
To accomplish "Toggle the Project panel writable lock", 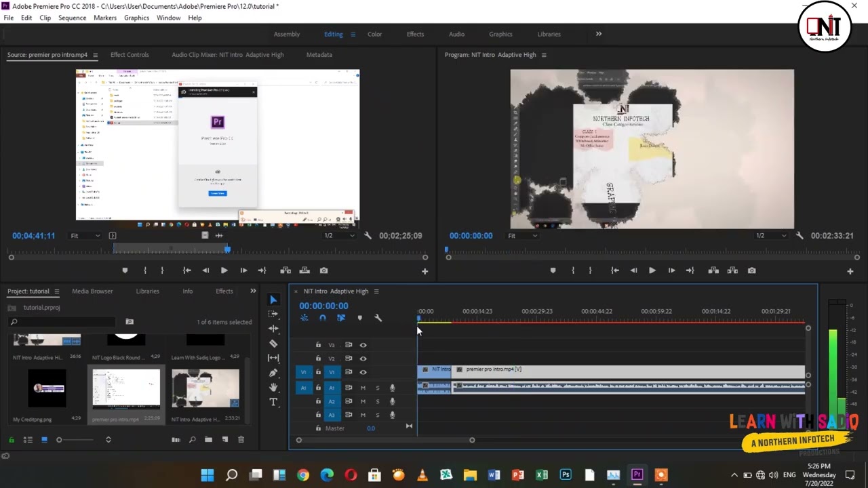I will (12, 440).
